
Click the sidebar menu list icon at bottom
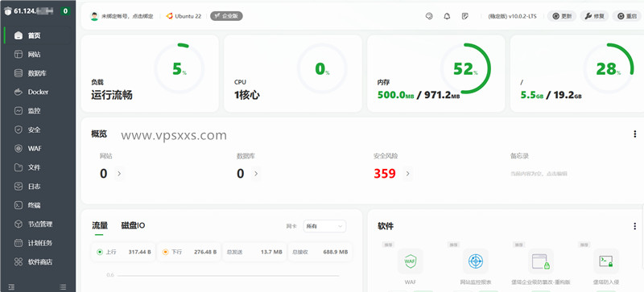[x=63, y=286]
